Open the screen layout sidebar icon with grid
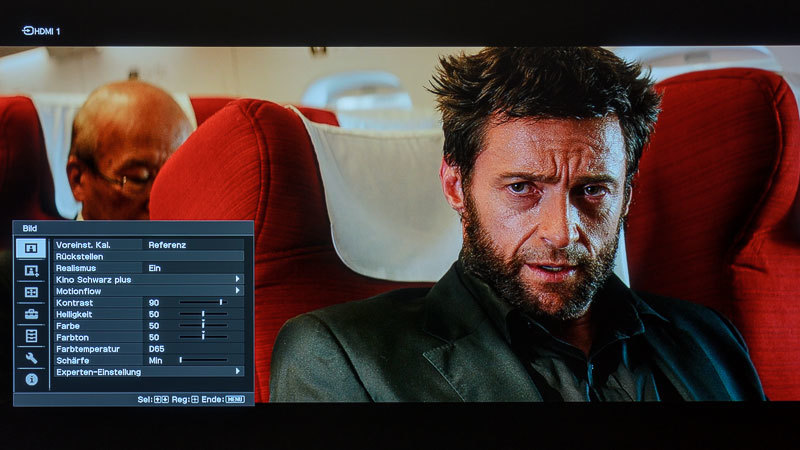 pyautogui.click(x=31, y=292)
